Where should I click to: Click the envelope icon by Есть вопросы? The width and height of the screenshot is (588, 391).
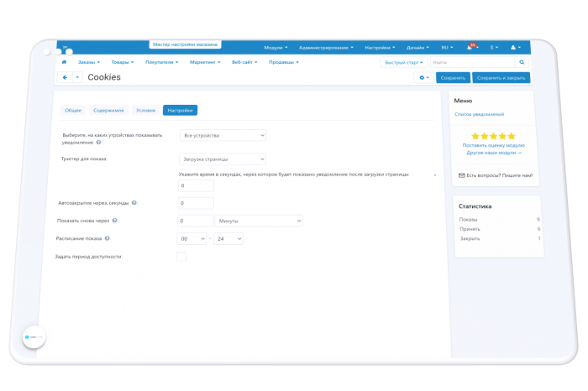click(462, 175)
